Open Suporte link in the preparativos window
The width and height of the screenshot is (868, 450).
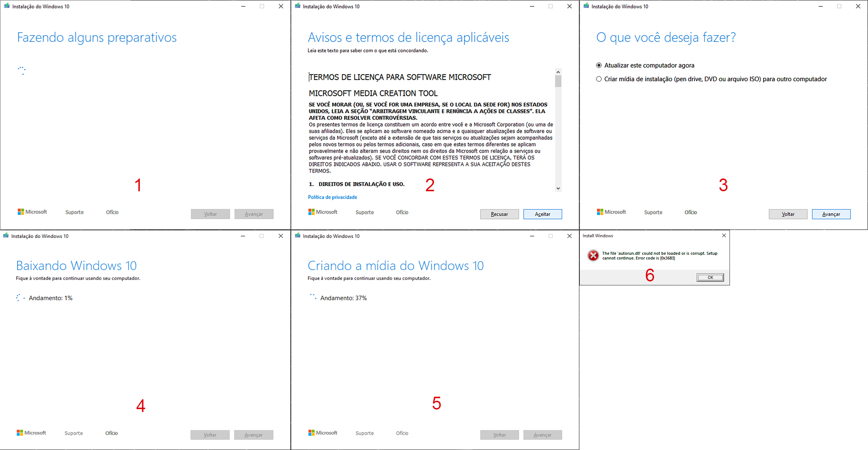pyautogui.click(x=75, y=212)
